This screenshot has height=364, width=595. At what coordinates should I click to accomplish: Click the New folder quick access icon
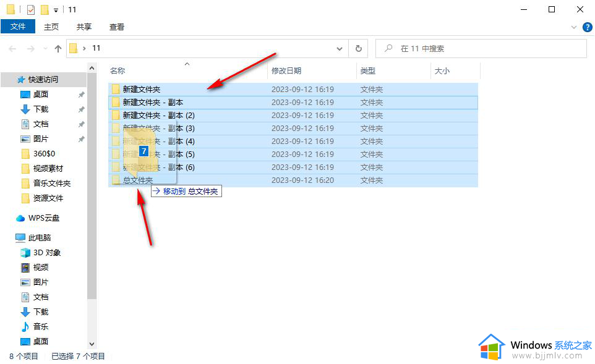tap(45, 9)
